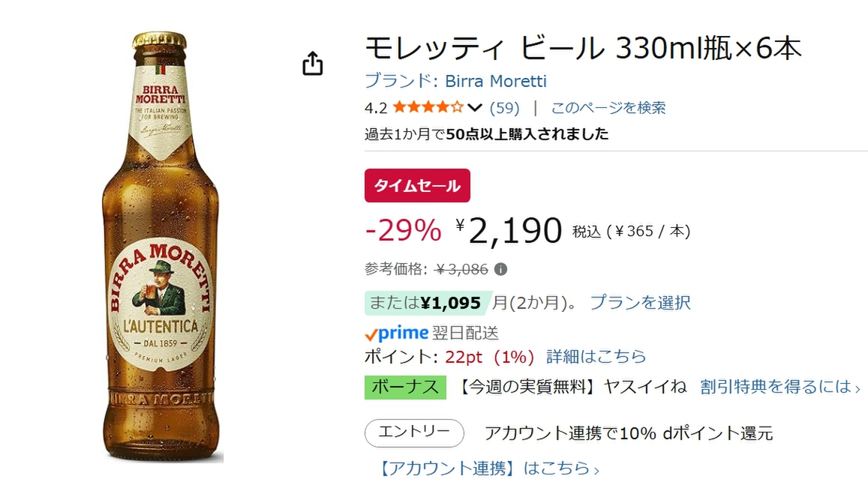Viewport: 868px width, 479px height.
Task: Click the モレッティ ビール product title
Action: [583, 49]
